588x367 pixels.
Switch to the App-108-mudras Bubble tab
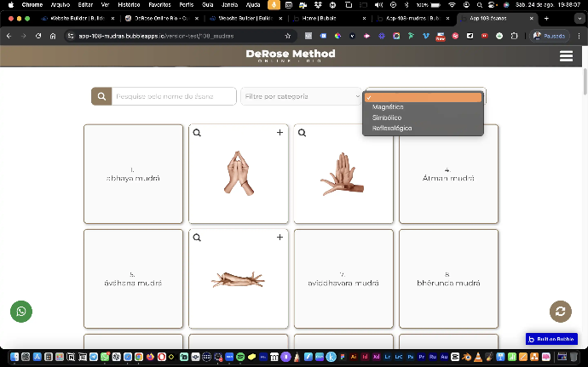[412, 18]
